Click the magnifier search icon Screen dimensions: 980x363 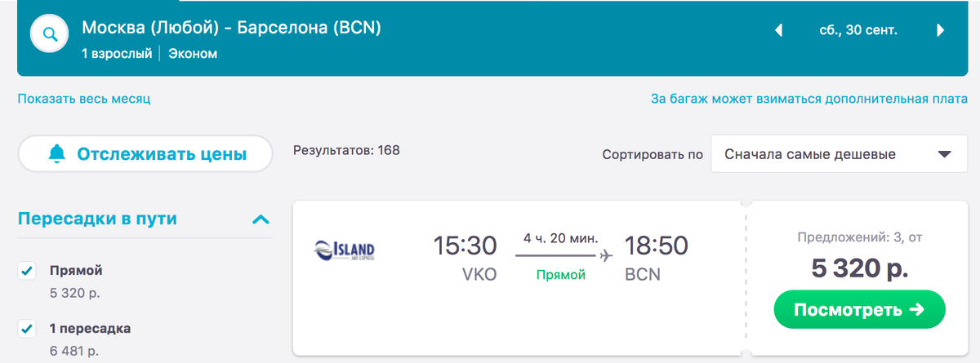(50, 34)
